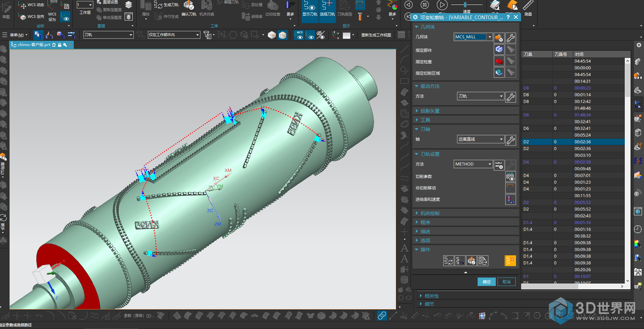Click Generate Tool Path ribbon button
This screenshot has width=644, height=329.
pyautogui.click(x=167, y=5)
